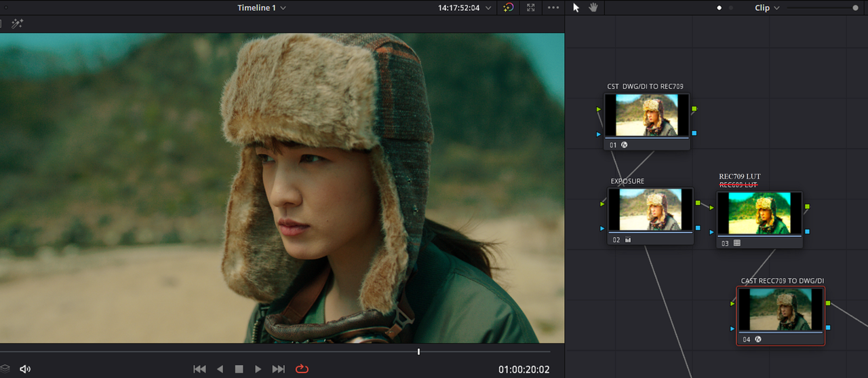
Task: Select the arrow pointer tool
Action: click(x=576, y=7)
